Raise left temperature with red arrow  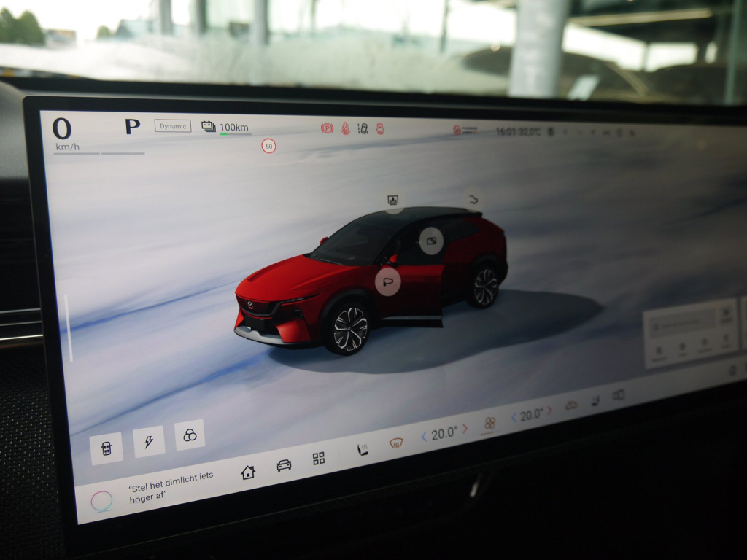point(465,429)
